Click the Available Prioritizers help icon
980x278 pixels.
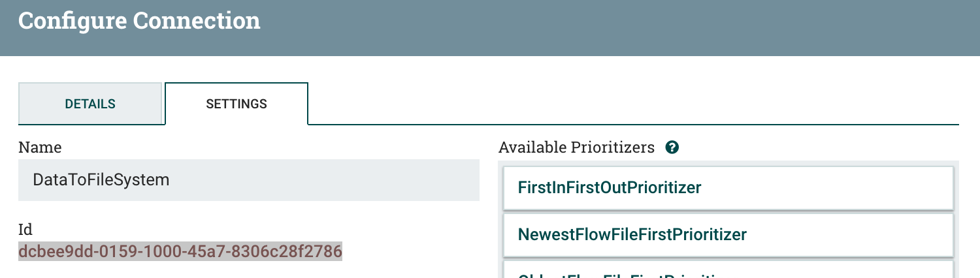pos(672,147)
